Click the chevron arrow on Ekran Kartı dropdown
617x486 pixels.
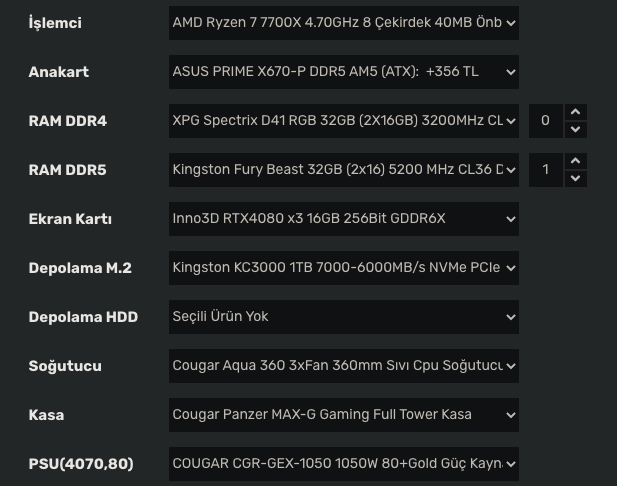click(x=511, y=219)
